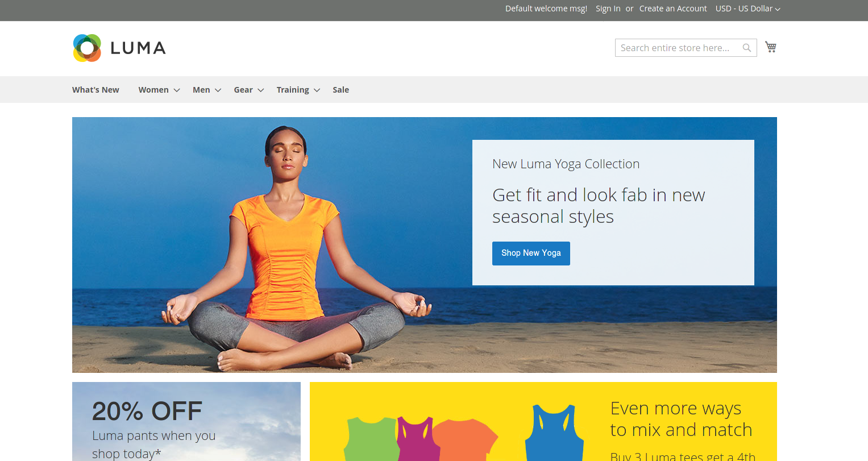This screenshot has width=868, height=461.
Task: Open the 20% OFF Luma pants promo
Action: [186, 421]
